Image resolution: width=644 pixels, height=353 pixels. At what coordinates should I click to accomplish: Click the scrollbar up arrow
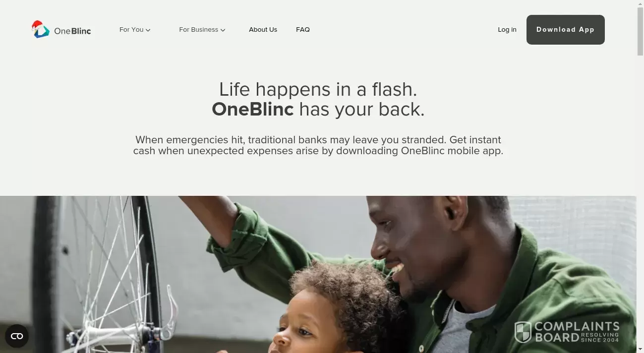tap(640, 3)
